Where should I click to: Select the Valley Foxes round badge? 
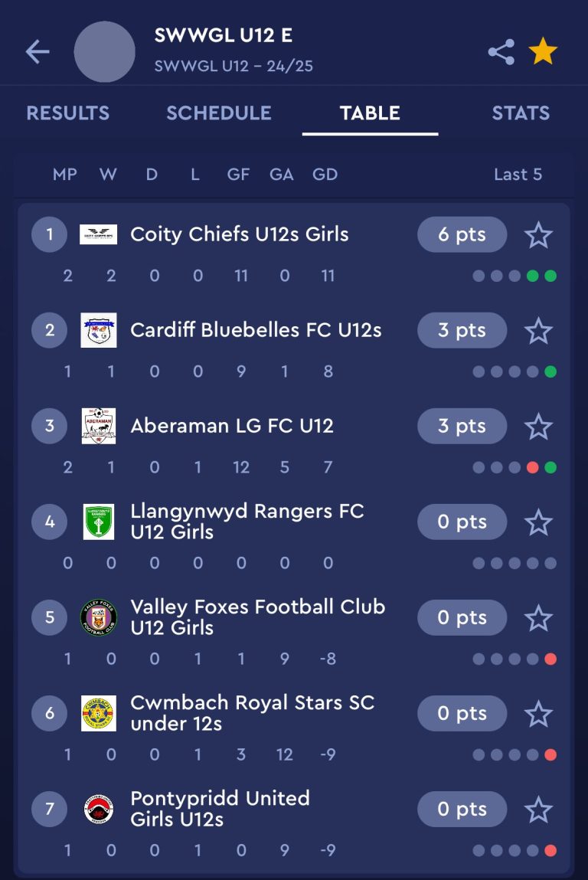coord(98,617)
